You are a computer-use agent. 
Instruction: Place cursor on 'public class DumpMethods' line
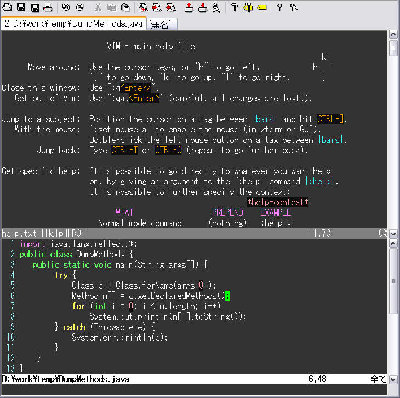pos(76,254)
